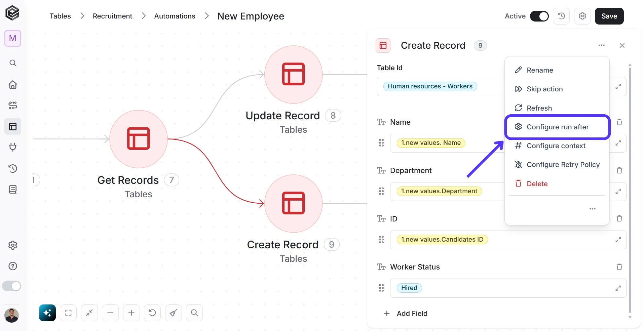
Task: Click the broom clean-up canvas icon
Action: pos(174,313)
